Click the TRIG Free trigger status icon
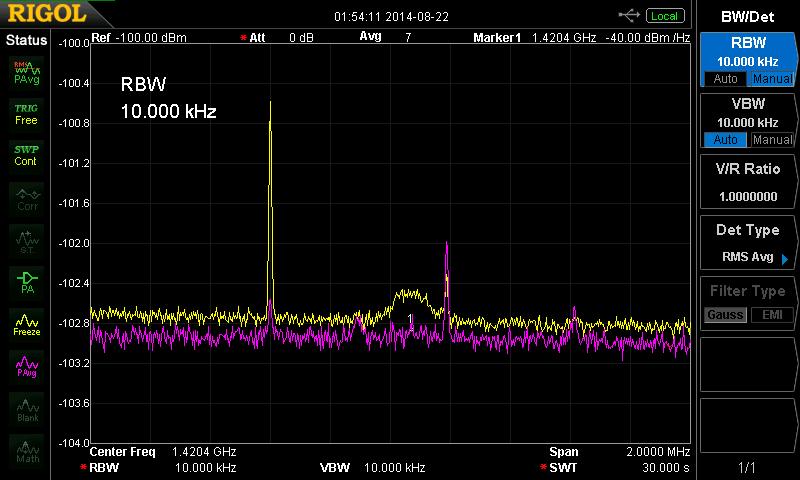This screenshot has width=800, height=480. coord(26,113)
